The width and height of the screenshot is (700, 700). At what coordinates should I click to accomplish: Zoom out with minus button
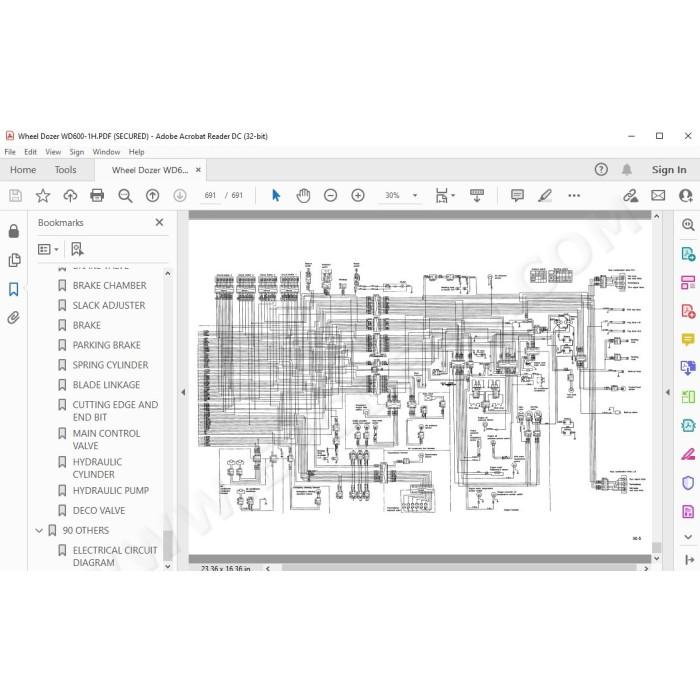click(x=330, y=196)
